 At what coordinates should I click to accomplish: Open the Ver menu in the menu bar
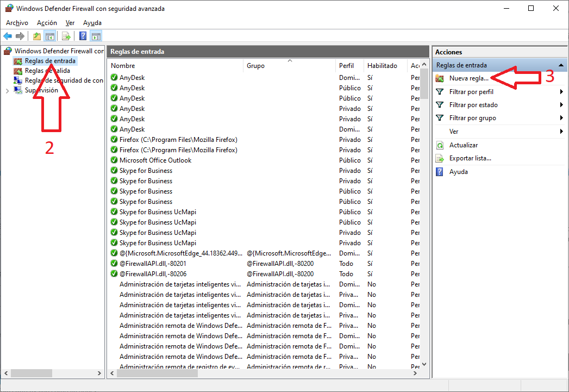[70, 23]
